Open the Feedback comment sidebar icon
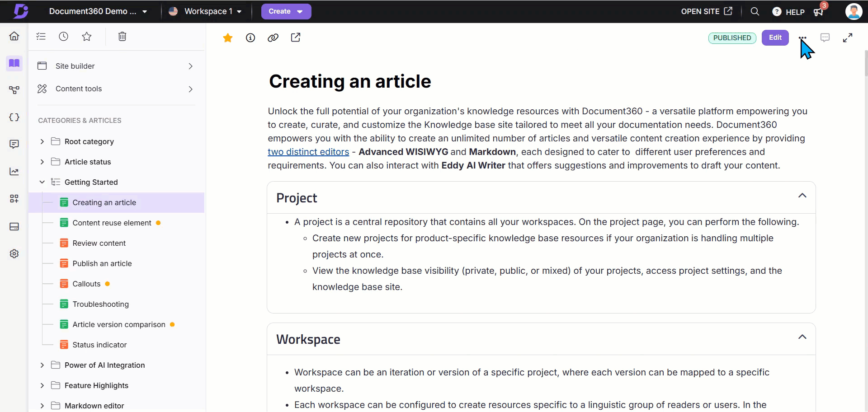 (14, 144)
